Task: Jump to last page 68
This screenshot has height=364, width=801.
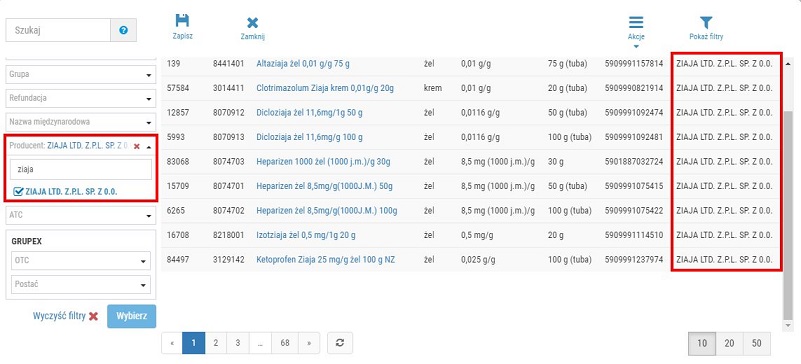Action: [285, 343]
